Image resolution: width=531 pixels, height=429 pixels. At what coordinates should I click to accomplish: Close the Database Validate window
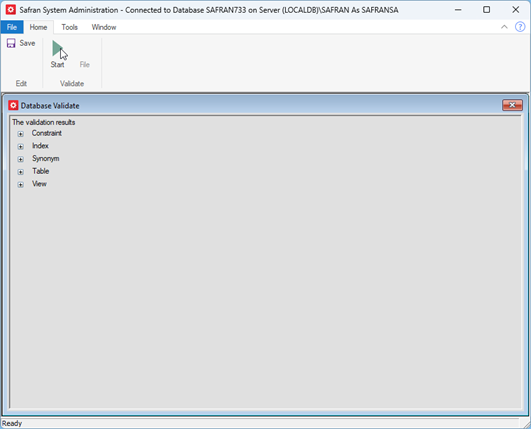coord(512,105)
